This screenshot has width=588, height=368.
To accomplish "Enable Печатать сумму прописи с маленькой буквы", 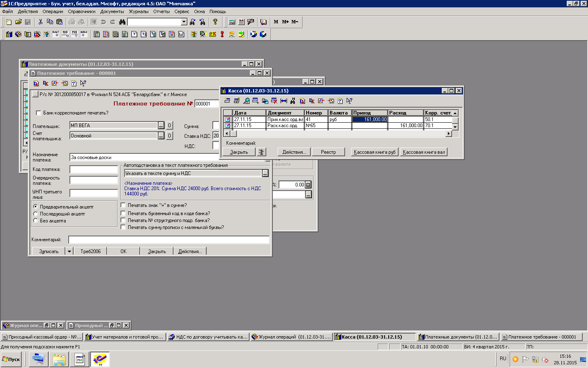I will [123, 227].
